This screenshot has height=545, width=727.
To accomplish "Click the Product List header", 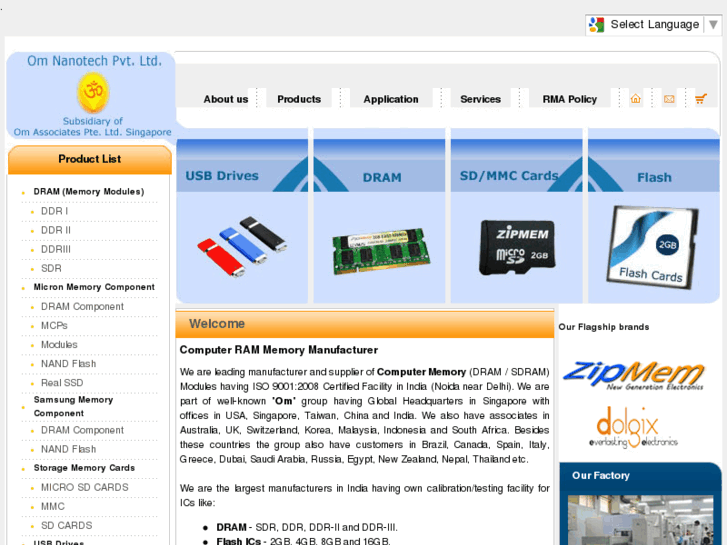I will pos(89,159).
